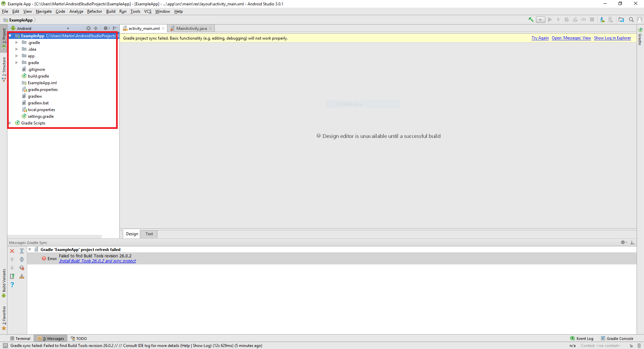
Task: Collapse the project refresh failed message node
Action: (x=30, y=250)
